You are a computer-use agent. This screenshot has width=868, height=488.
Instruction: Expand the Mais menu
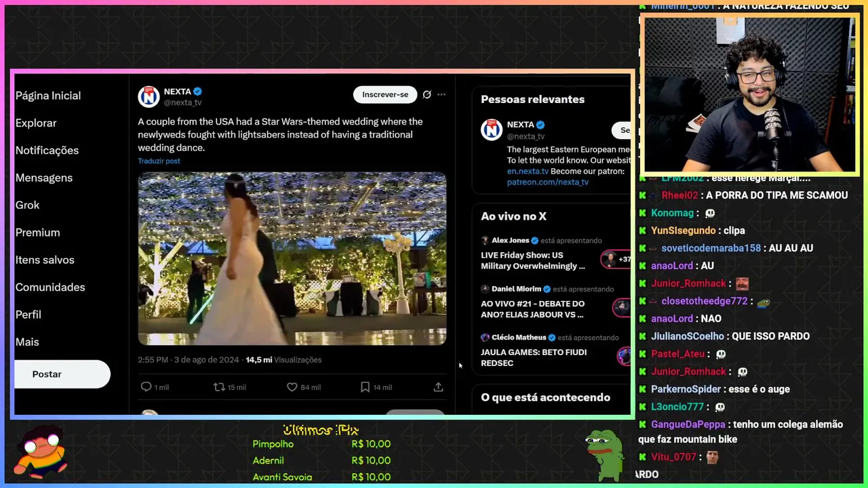[27, 342]
